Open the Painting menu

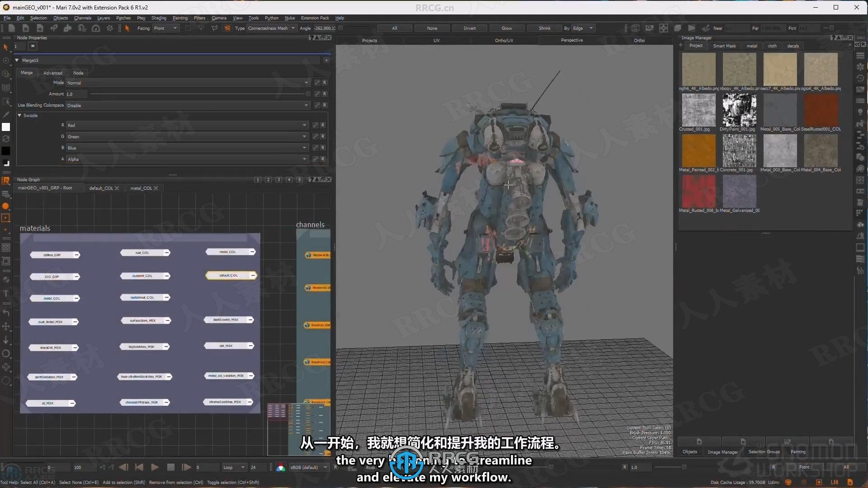(x=180, y=18)
